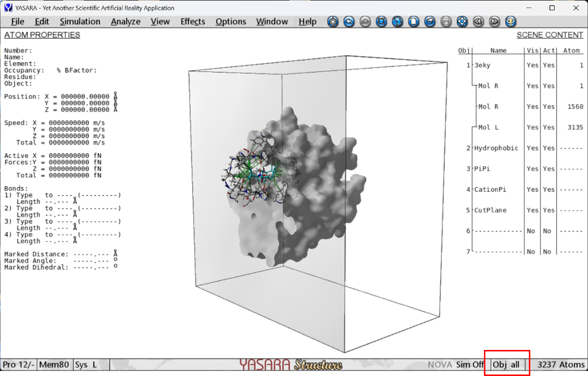Click 'Pro 12/-' in status bar

coord(19,365)
